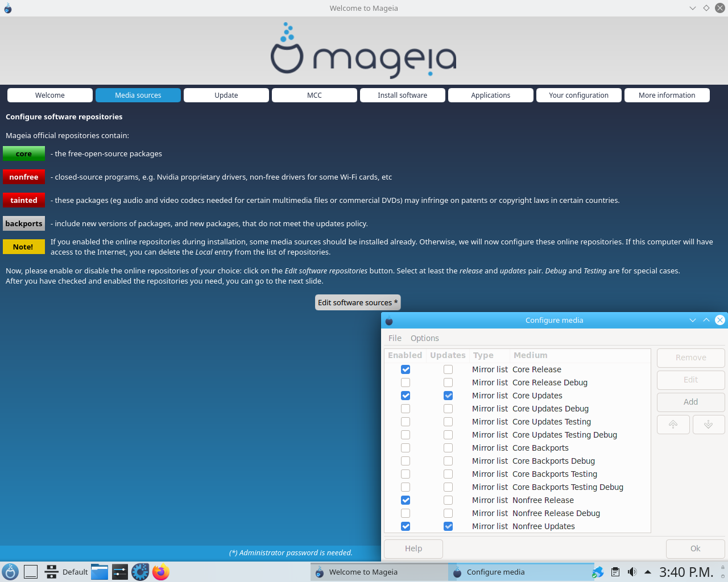Click the Medium column header

(580, 355)
